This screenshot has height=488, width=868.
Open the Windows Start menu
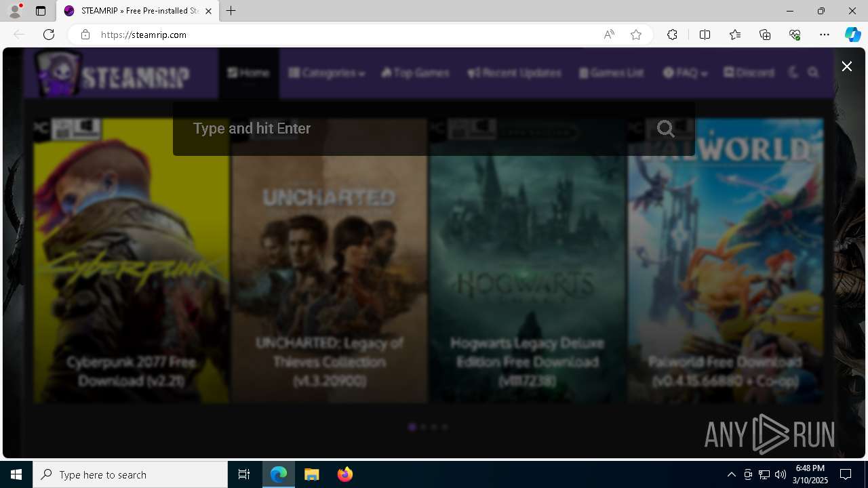pos(16,474)
